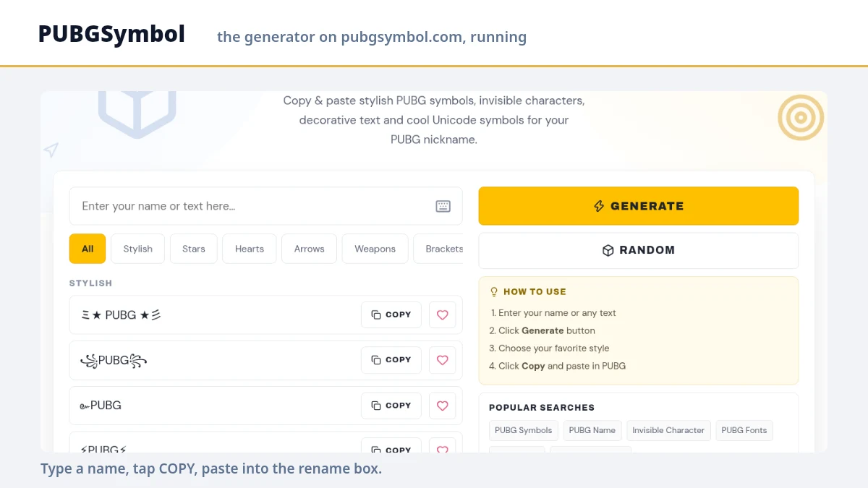Open the Weapons category tab
The width and height of the screenshot is (868, 488).
[x=375, y=249]
